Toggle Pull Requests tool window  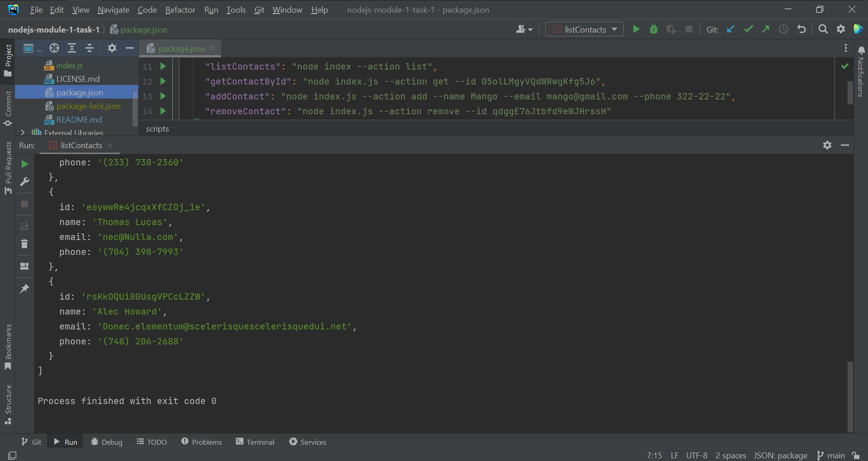pyautogui.click(x=8, y=168)
